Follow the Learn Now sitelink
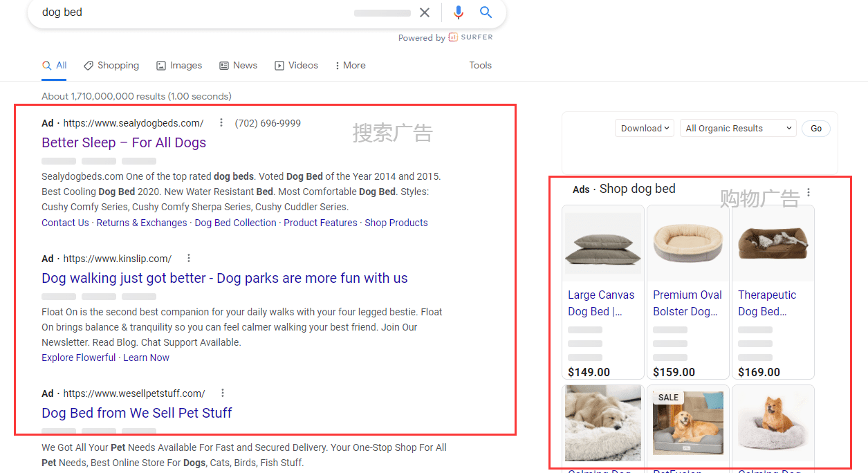This screenshot has width=868, height=473. point(146,358)
